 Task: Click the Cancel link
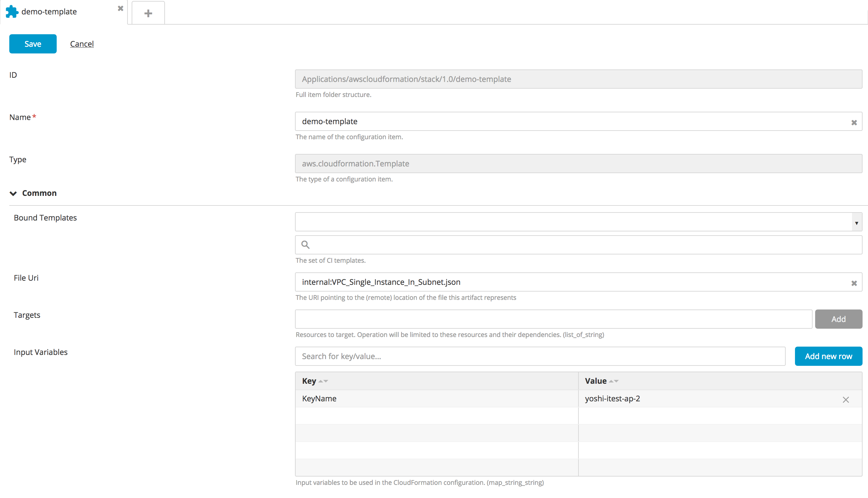tap(82, 44)
